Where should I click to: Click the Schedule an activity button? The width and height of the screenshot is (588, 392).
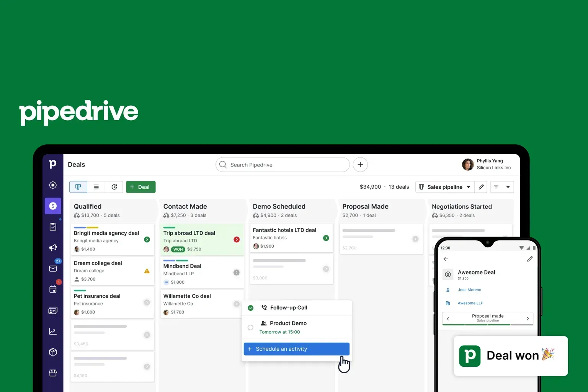(x=296, y=349)
